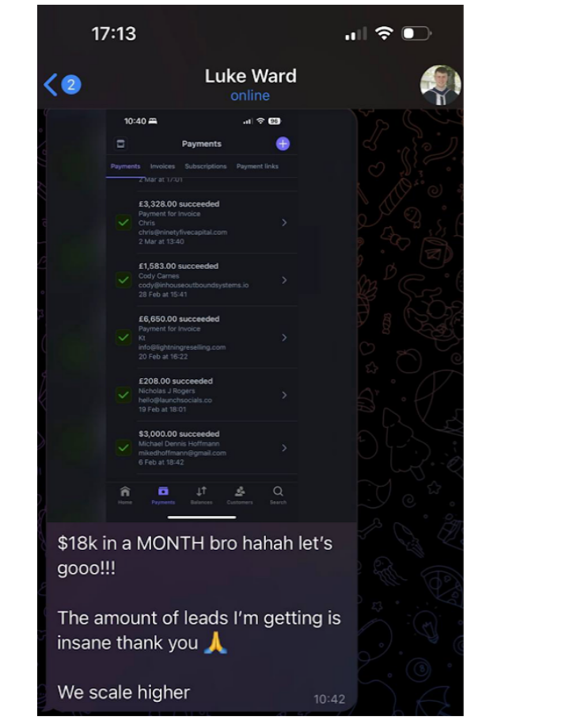Switch to the Subscriptions tab

coord(206,166)
